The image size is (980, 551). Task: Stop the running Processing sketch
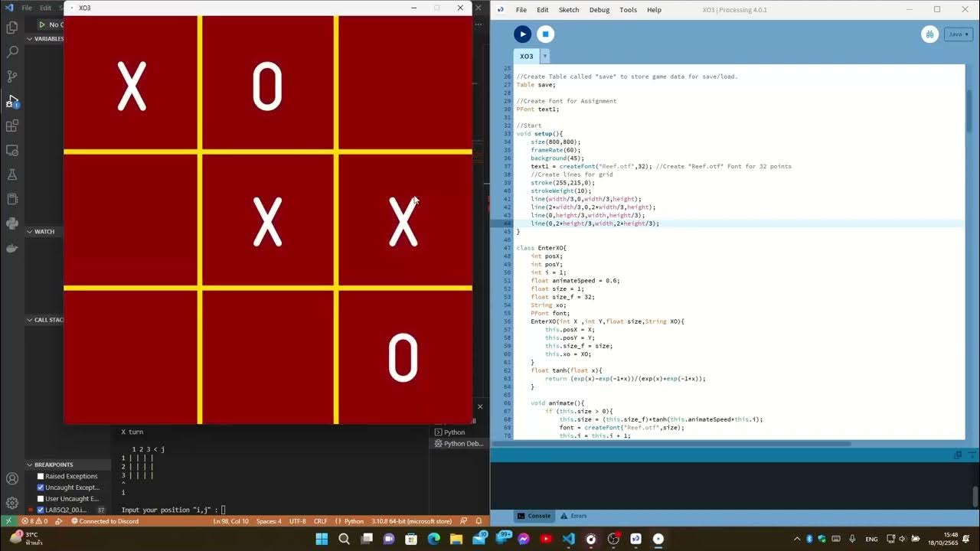(545, 34)
